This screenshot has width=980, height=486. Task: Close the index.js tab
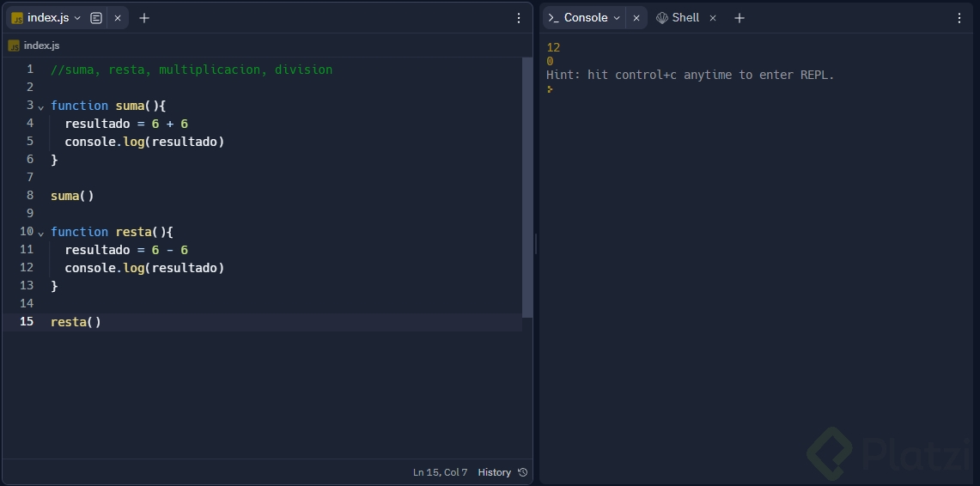pyautogui.click(x=118, y=18)
